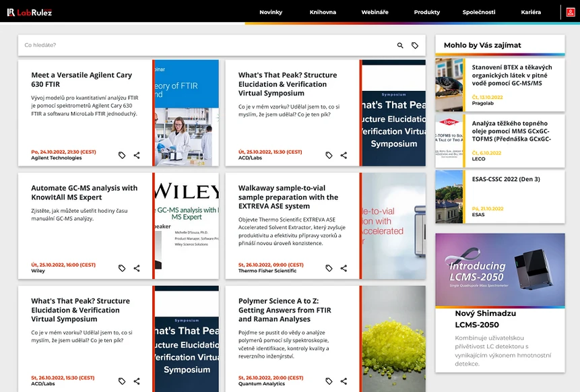
Task: Open the user account icon in header
Action: pyautogui.click(x=571, y=12)
